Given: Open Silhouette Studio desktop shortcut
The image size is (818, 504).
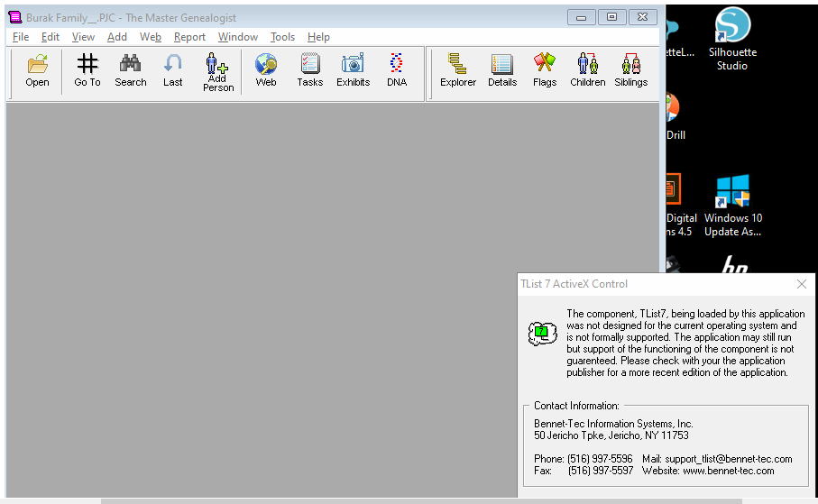Looking at the screenshot, I should (732, 39).
